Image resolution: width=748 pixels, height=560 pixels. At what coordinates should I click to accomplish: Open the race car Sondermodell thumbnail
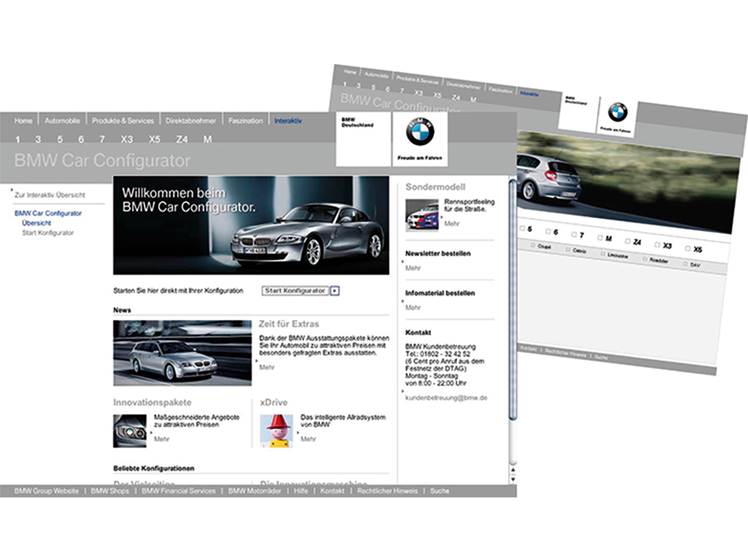point(422,215)
